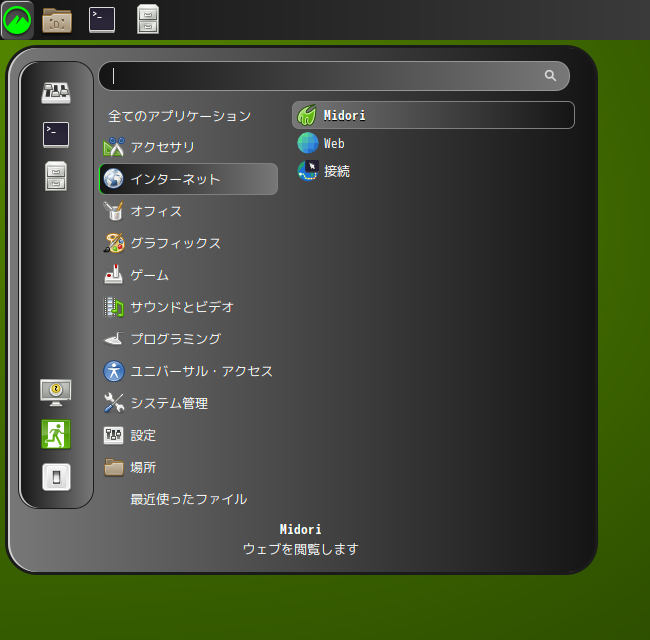
Task: Select 最近使ったファイル entry
Action: (189, 499)
